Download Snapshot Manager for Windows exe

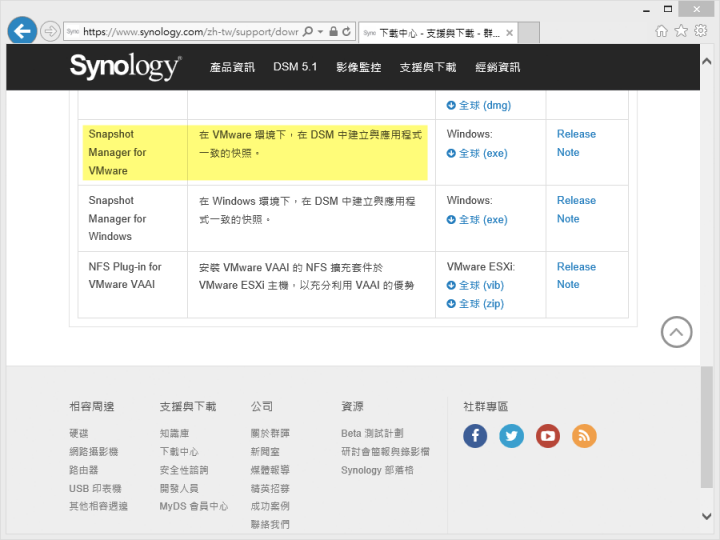coord(477,219)
